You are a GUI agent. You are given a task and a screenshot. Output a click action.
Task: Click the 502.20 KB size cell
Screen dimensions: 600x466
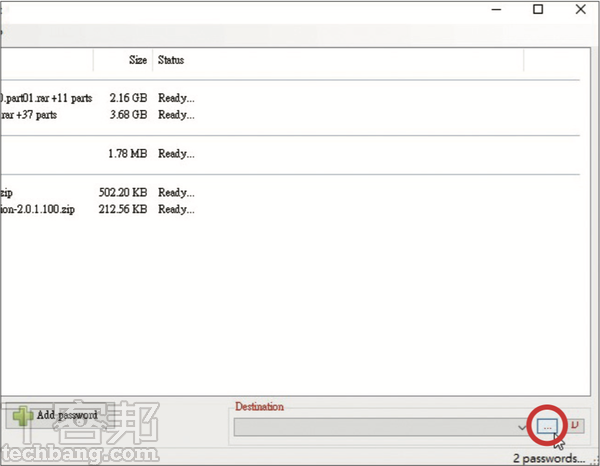click(x=123, y=192)
